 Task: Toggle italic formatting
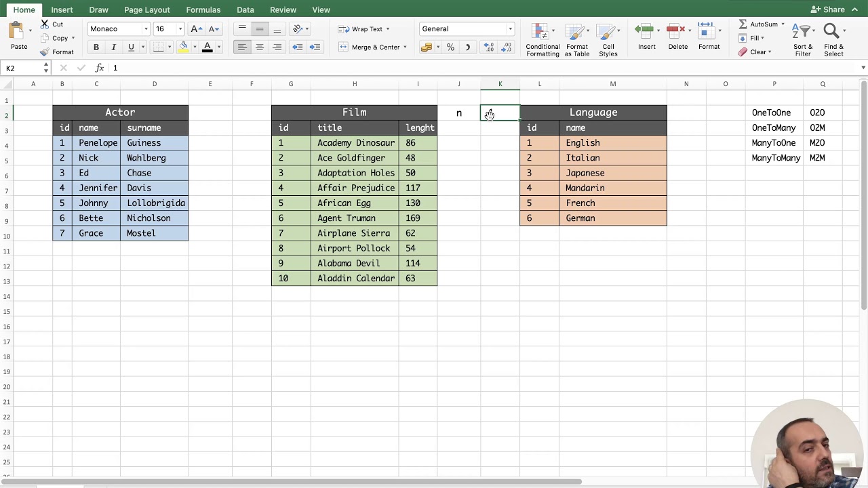[x=113, y=47]
